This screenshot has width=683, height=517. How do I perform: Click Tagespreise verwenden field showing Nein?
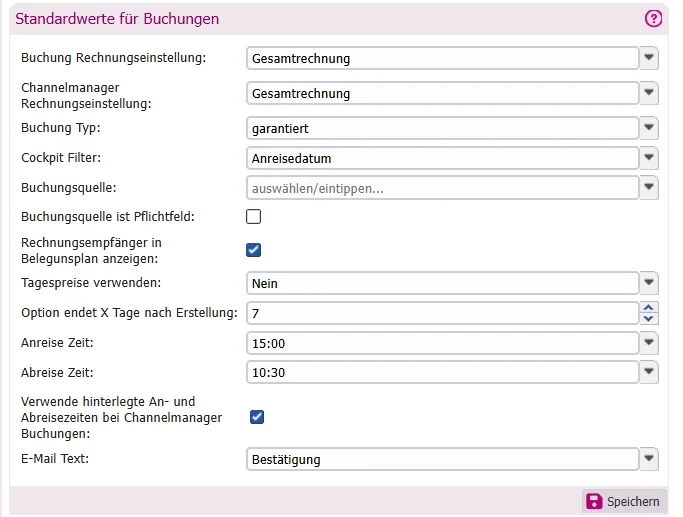[x=443, y=284]
